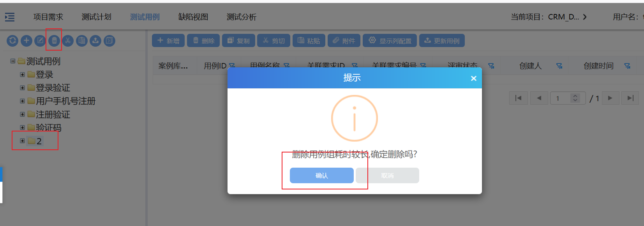Image resolution: width=644 pixels, height=226 pixels.
Task: Open the current project CRM_D... chevron
Action: (585, 17)
